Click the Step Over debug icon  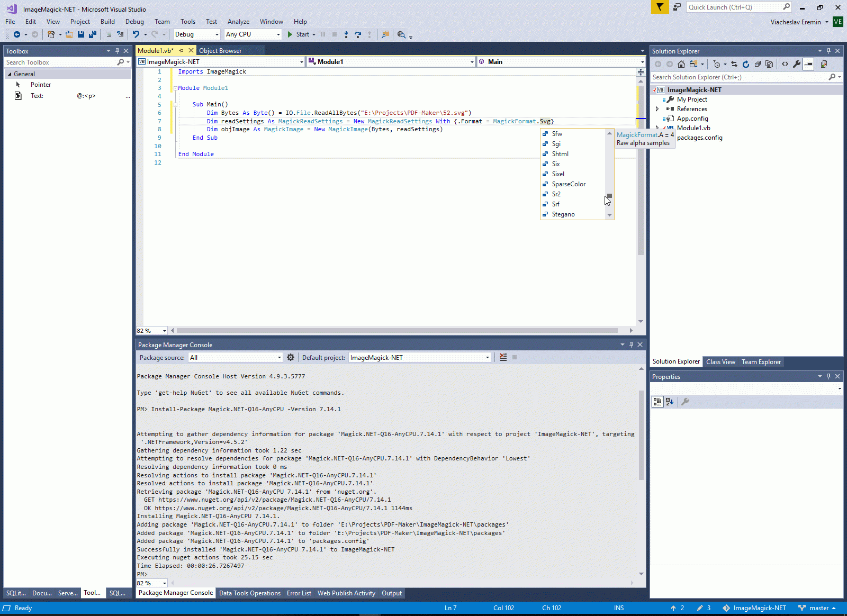pos(358,34)
